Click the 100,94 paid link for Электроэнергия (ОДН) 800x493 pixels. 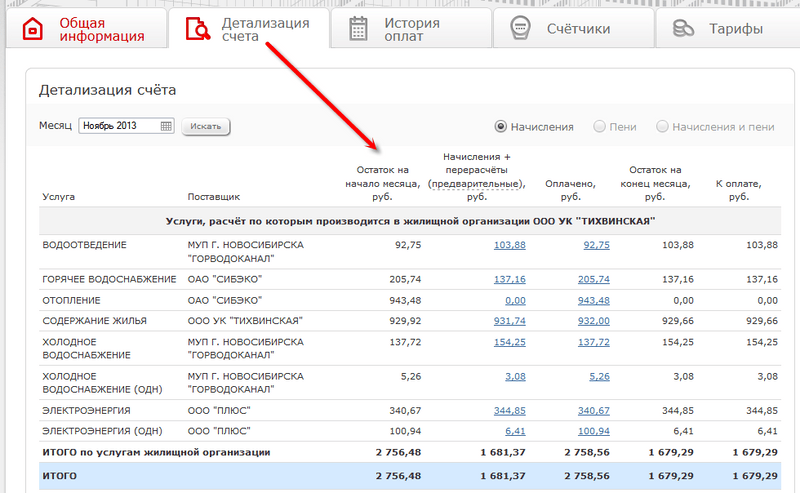[x=593, y=431]
